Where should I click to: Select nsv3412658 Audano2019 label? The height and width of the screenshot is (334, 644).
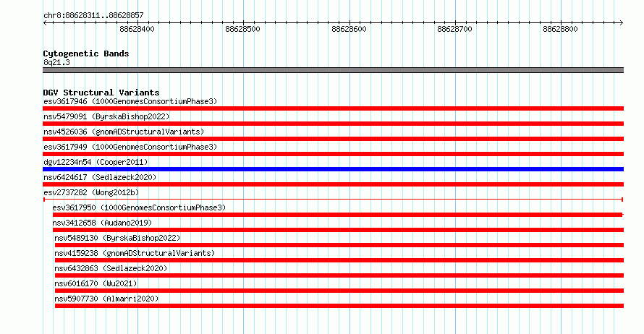(x=102, y=223)
